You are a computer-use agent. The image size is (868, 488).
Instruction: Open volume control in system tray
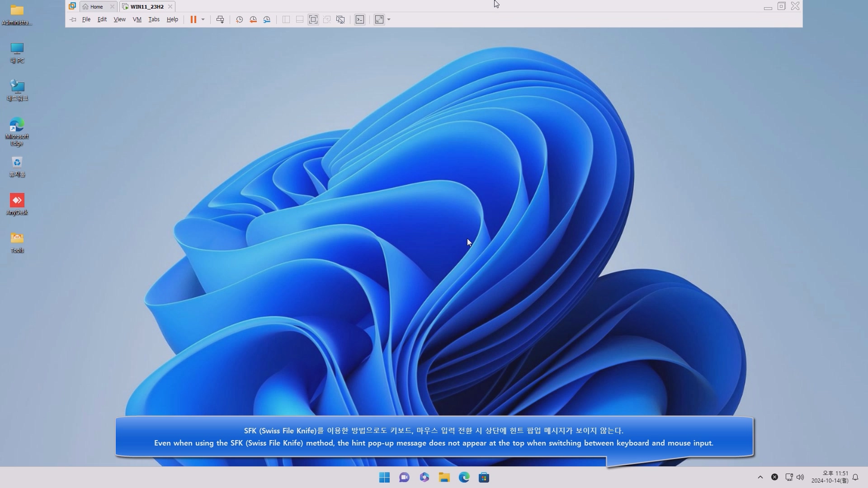(x=800, y=477)
